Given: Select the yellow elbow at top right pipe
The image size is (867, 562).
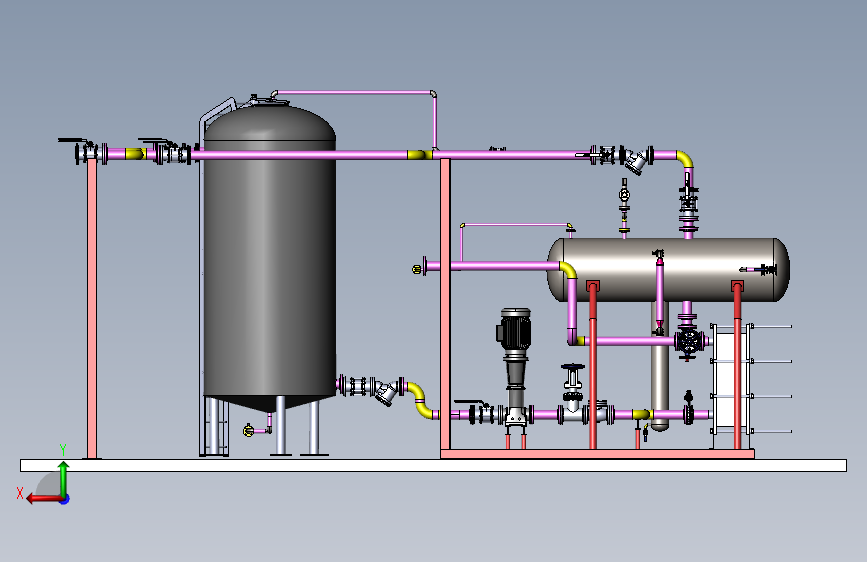Looking at the screenshot, I should 685,159.
